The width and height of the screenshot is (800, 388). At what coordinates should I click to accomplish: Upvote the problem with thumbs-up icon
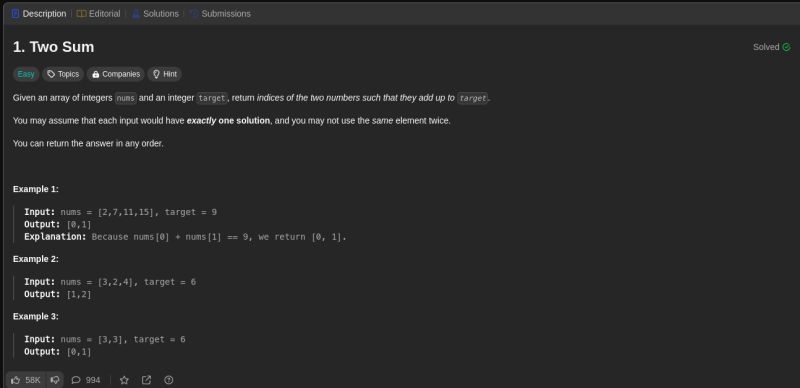(16, 380)
